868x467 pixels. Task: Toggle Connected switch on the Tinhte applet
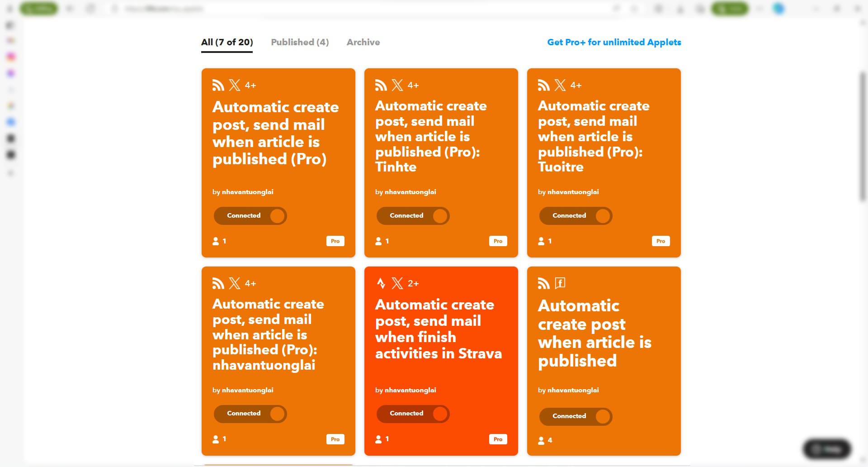(413, 216)
